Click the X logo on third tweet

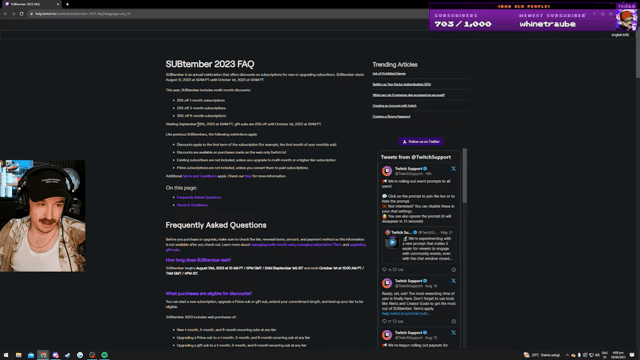453,333
